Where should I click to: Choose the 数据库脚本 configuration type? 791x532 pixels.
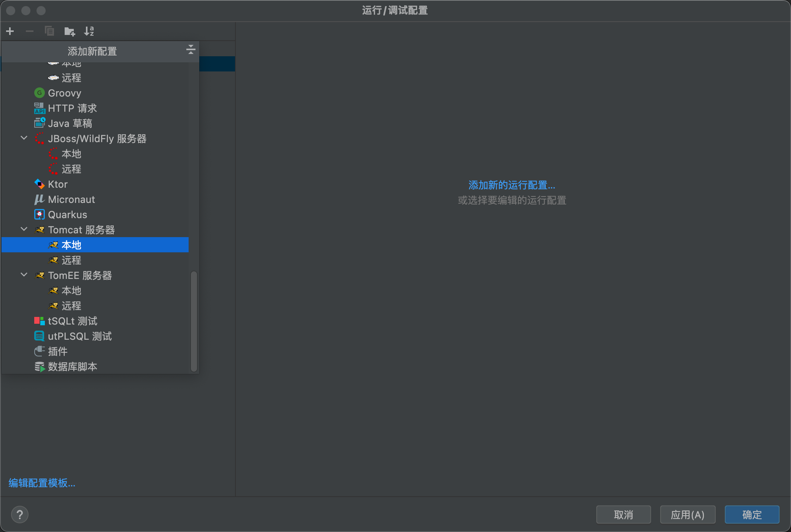coord(95,366)
